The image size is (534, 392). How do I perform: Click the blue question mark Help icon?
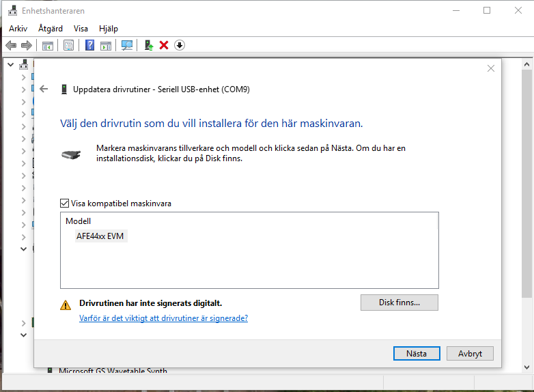89,45
